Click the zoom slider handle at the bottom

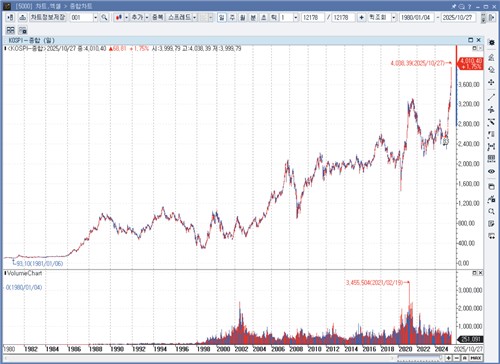(x=440, y=358)
